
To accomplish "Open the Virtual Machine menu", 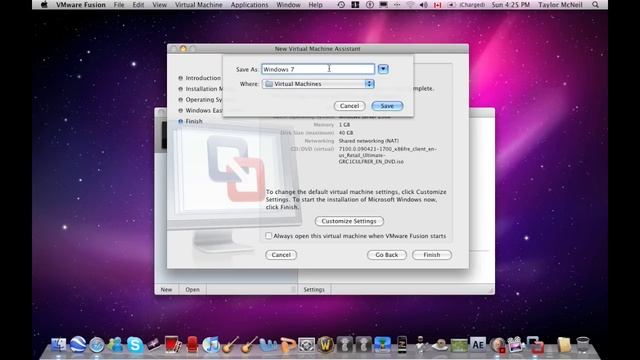I will click(199, 5).
